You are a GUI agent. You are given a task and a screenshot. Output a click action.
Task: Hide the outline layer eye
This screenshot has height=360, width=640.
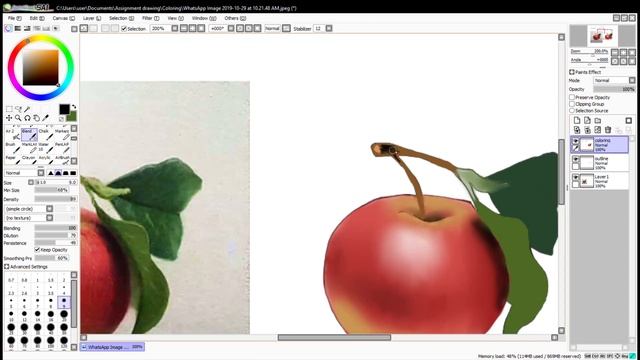coord(576,159)
